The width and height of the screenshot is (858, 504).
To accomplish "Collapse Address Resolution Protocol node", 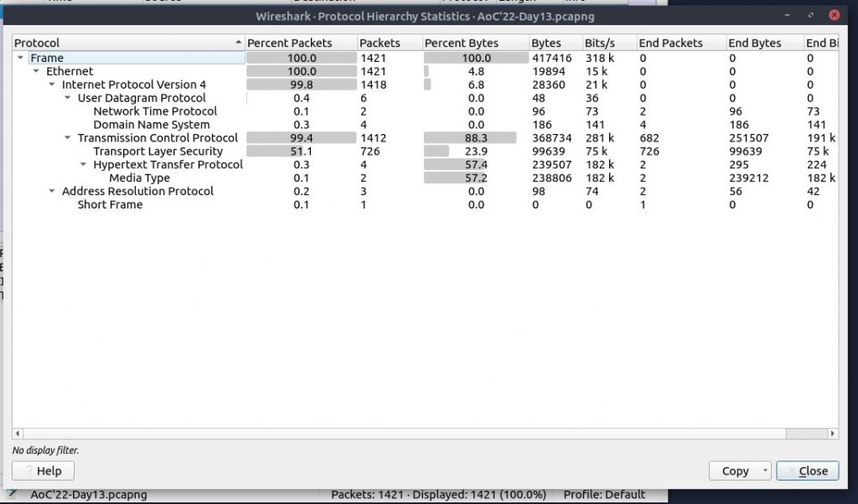I will coord(52,192).
